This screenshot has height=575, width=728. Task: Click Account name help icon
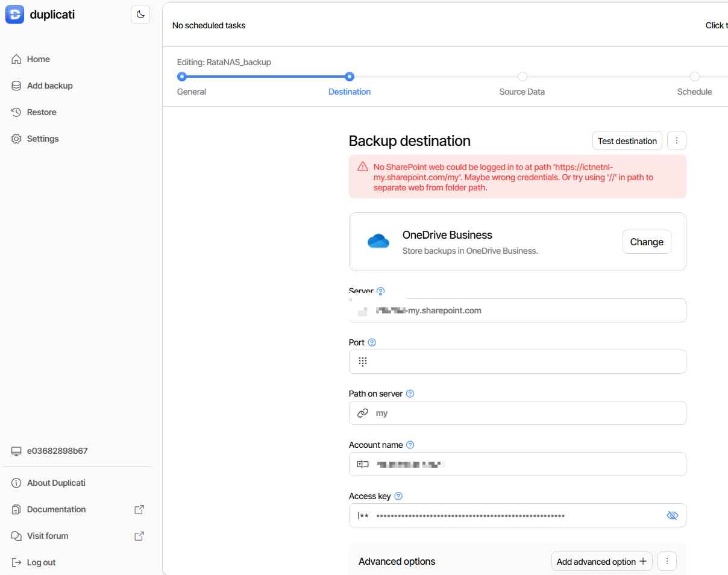(410, 445)
